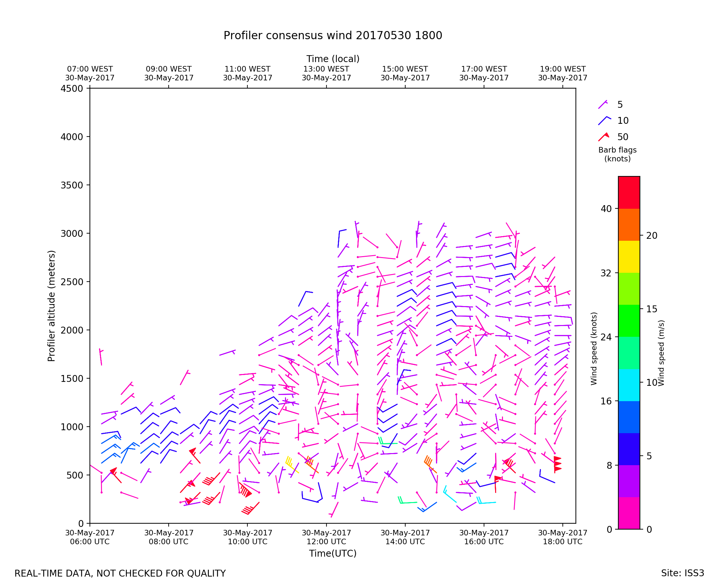Click the 'Time (local)' top axis label

(332, 59)
